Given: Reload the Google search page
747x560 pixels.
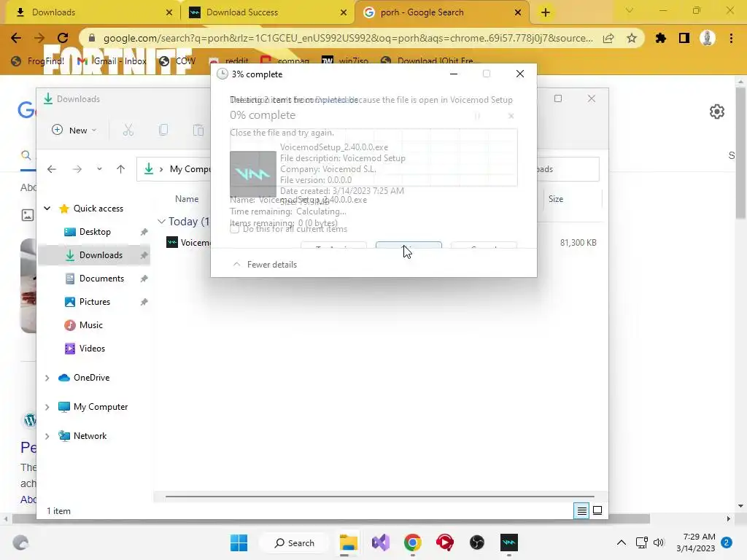Looking at the screenshot, I should 63,38.
